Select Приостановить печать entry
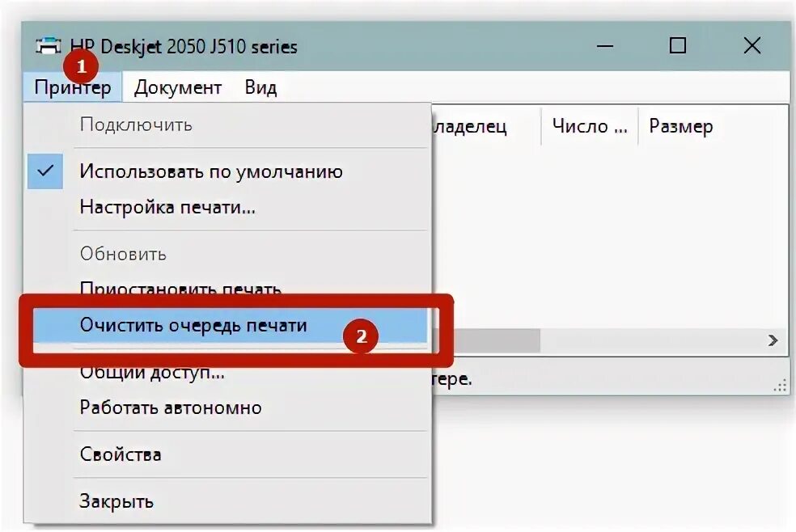 [227, 288]
